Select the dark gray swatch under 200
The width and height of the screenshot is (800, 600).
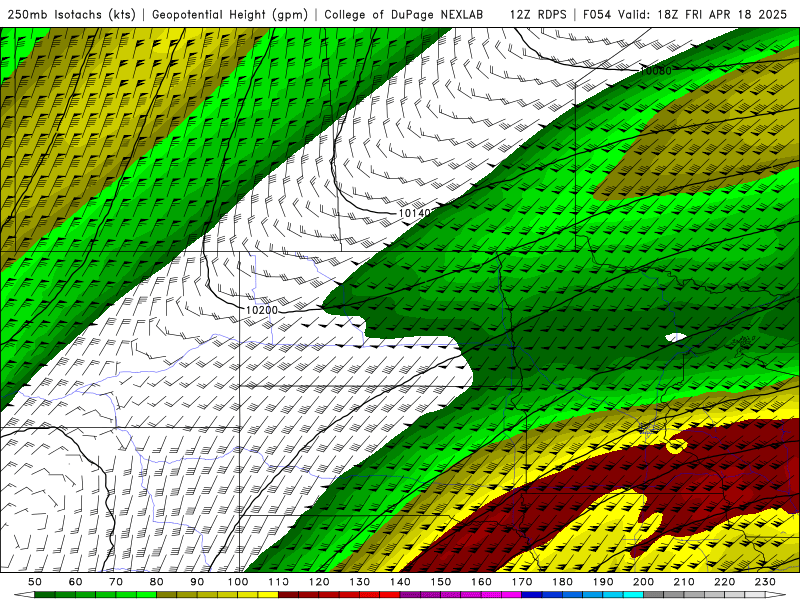pyautogui.click(x=654, y=595)
